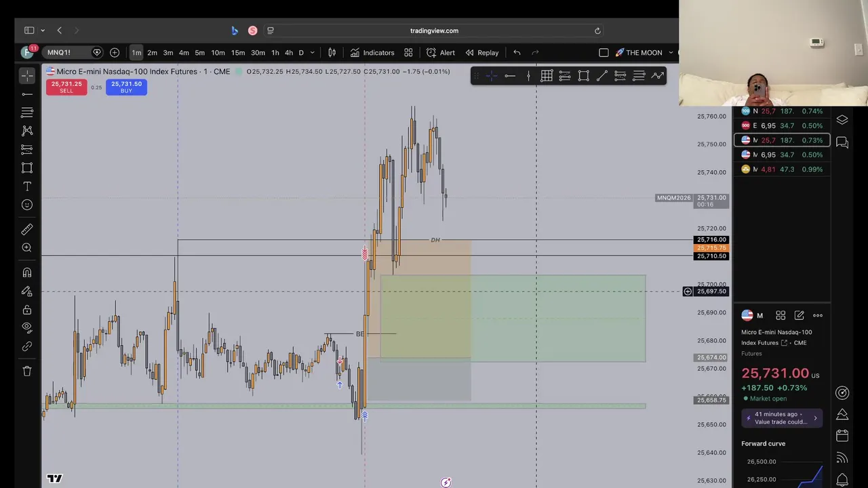Select the rectangle shapes tool in left toolbar

click(x=27, y=167)
